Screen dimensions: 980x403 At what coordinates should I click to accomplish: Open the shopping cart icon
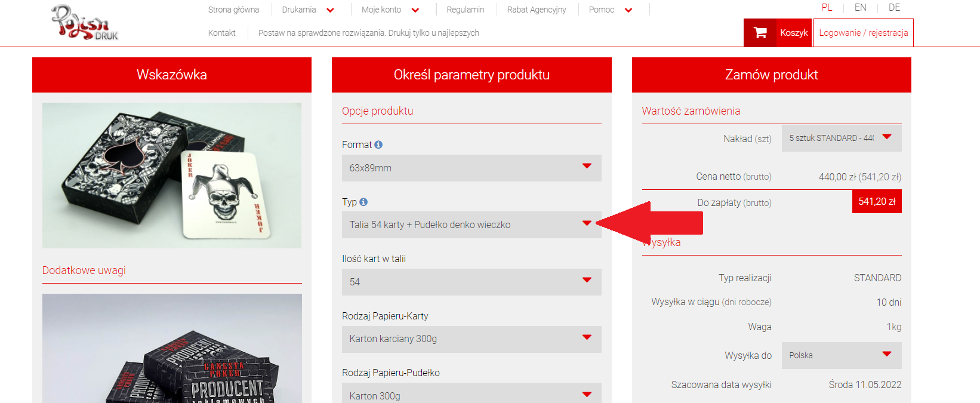tap(760, 33)
